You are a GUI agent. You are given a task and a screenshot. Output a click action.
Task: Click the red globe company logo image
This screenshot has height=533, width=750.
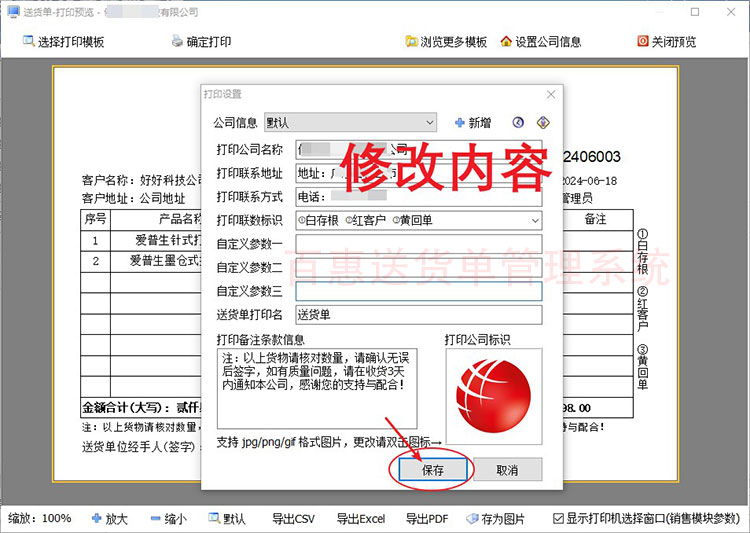[x=494, y=396]
